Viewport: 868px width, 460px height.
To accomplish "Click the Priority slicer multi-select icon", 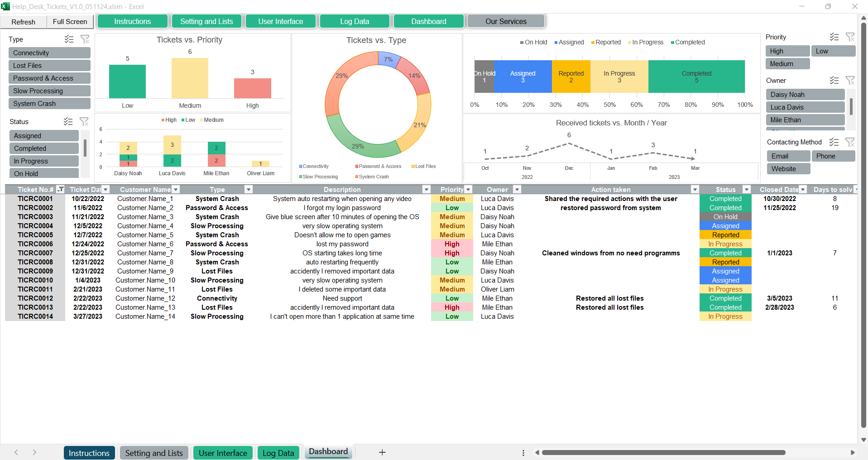I will pos(834,37).
